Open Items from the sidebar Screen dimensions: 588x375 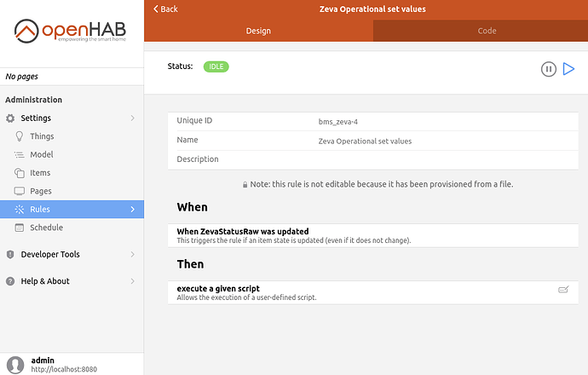click(x=40, y=173)
